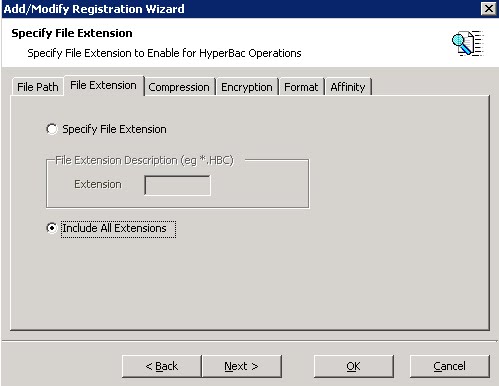Image resolution: width=499 pixels, height=386 pixels.
Task: Open the Format tab
Action: click(x=301, y=87)
